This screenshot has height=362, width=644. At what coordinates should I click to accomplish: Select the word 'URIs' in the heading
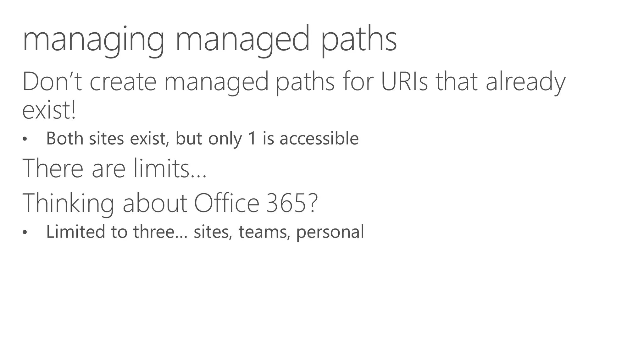tap(404, 82)
